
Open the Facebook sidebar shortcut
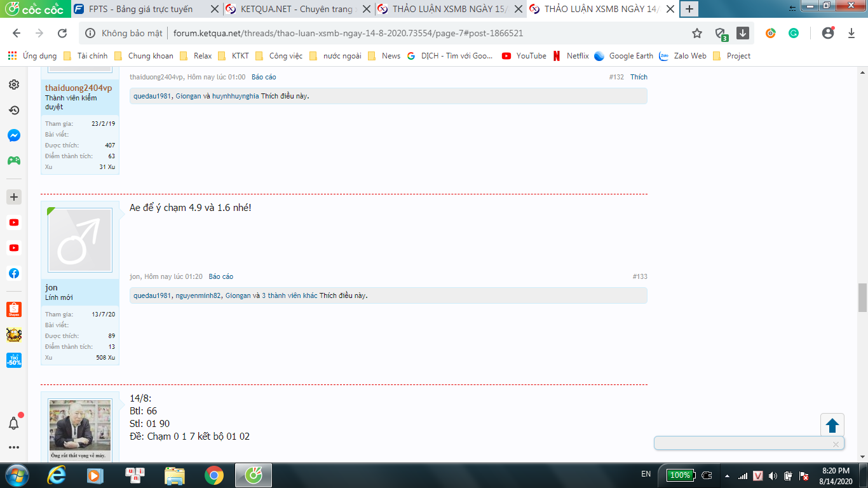(x=13, y=273)
